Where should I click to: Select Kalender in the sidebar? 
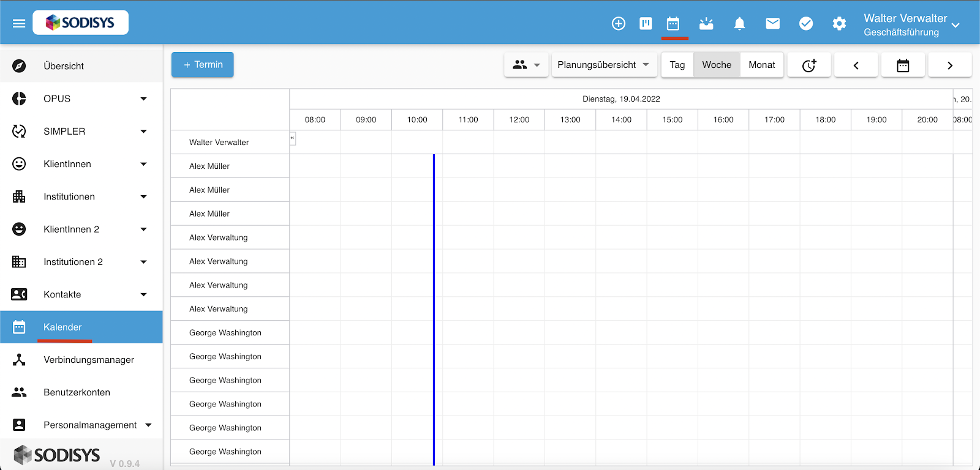(81, 327)
